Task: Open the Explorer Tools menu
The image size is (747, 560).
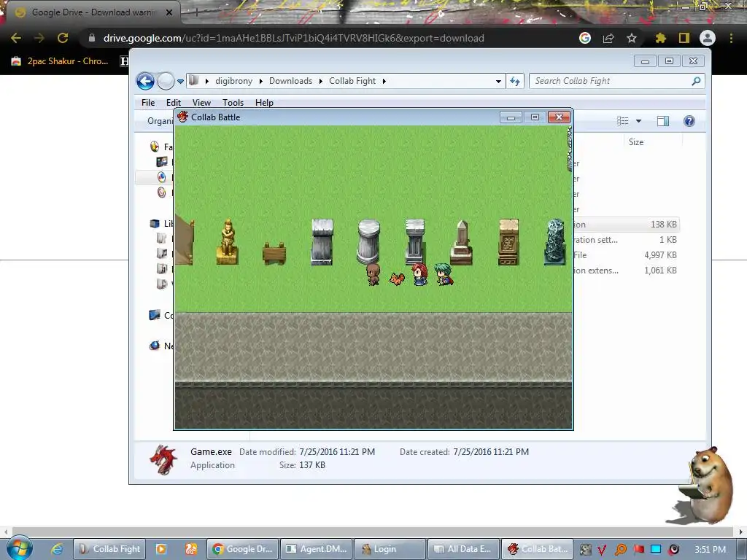Action: click(233, 102)
